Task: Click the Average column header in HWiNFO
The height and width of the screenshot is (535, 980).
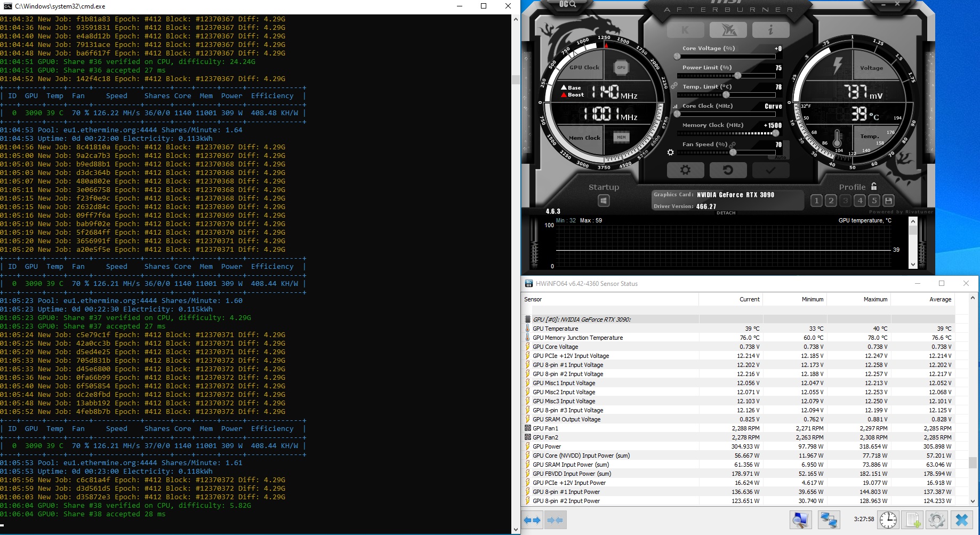Action: point(923,299)
